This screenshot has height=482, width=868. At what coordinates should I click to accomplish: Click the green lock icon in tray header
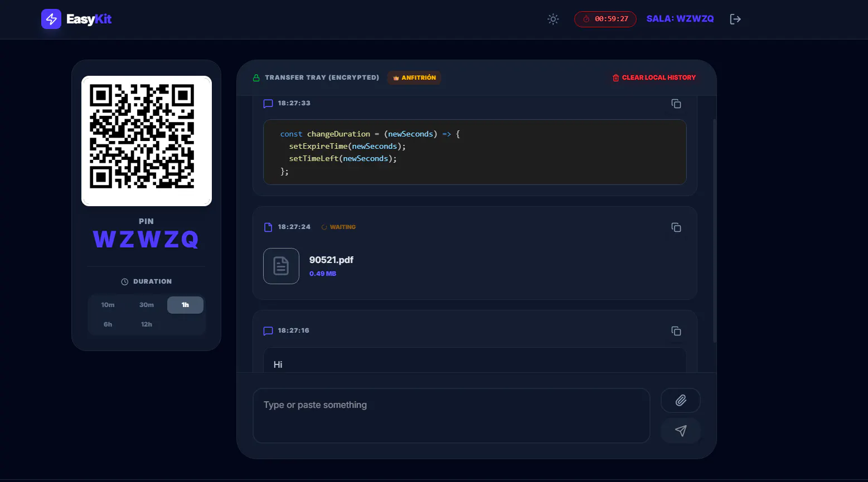256,78
